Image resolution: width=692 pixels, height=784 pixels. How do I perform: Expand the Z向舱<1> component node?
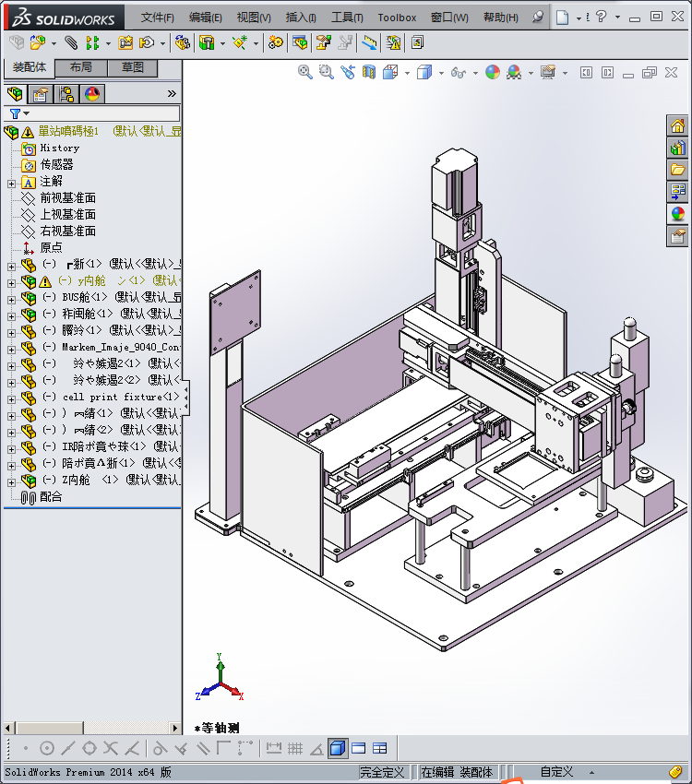click(x=11, y=482)
